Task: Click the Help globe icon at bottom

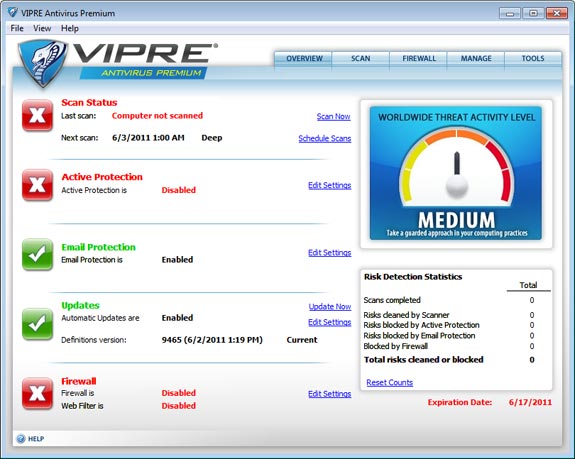Action: tap(21, 438)
